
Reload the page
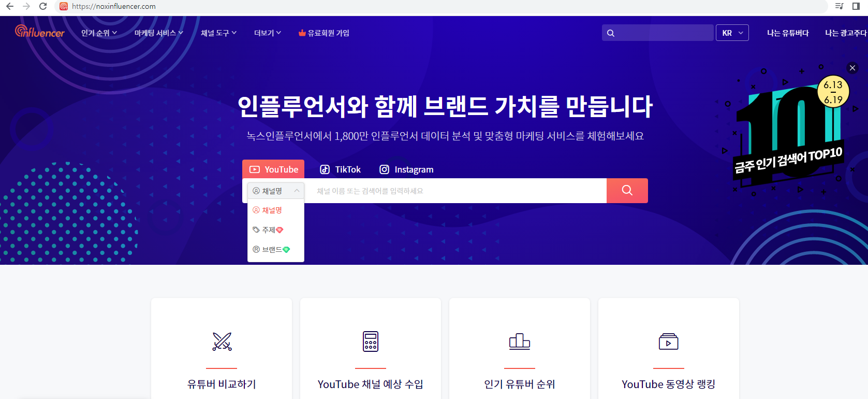point(43,6)
